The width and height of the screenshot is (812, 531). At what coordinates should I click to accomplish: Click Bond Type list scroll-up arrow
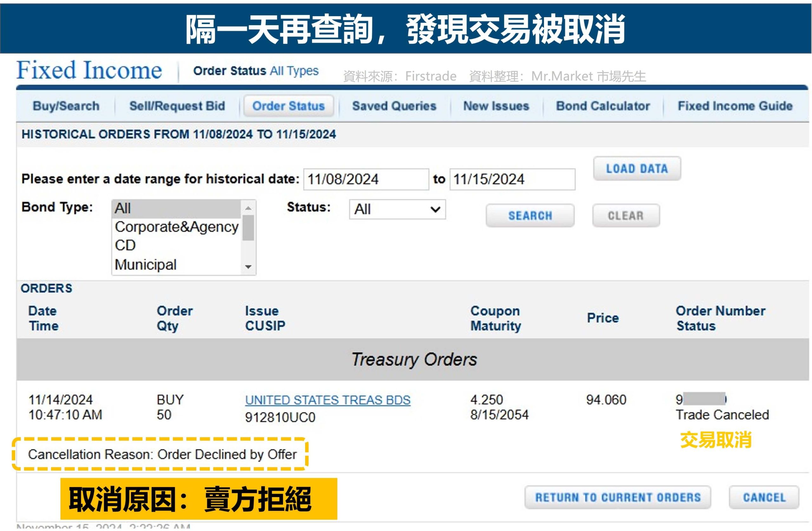coord(248,208)
